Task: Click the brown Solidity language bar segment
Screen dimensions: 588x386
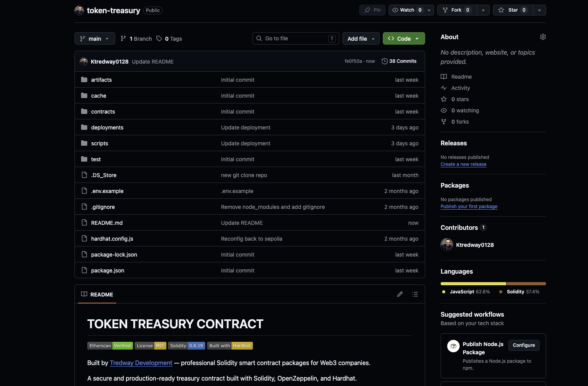Action: (x=526, y=284)
